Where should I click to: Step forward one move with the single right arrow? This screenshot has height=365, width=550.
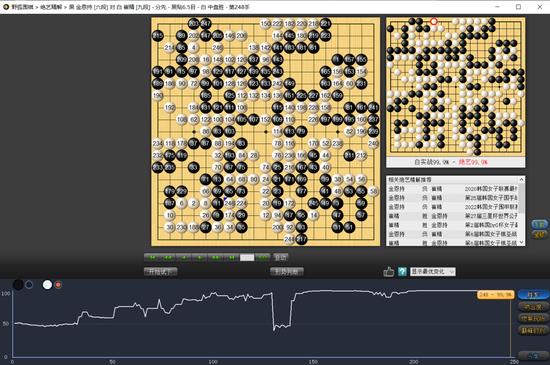(199, 258)
